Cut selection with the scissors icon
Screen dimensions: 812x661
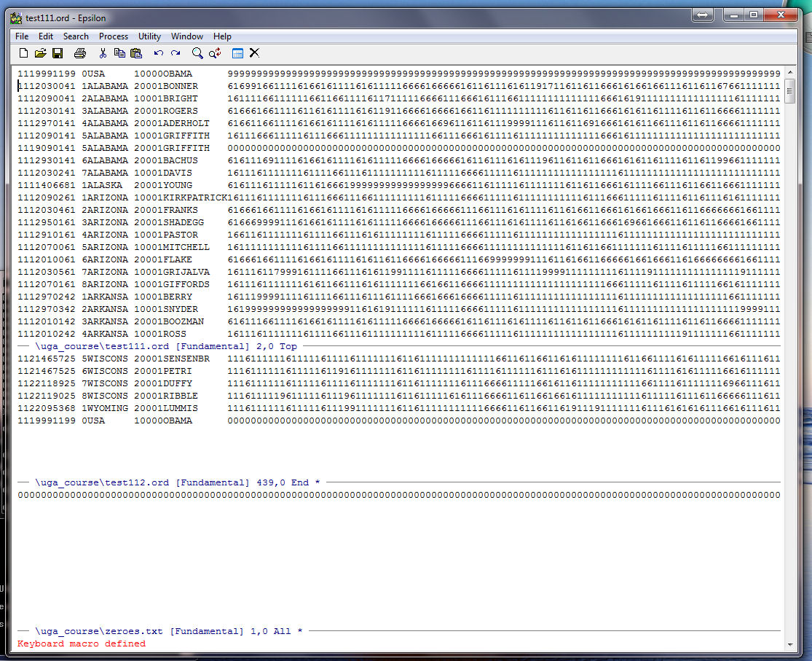(x=103, y=53)
